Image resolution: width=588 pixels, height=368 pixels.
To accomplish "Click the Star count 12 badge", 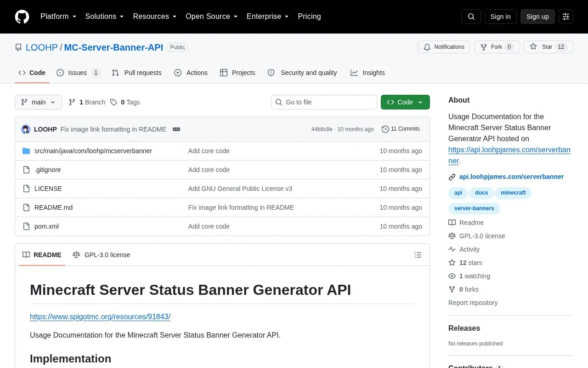I will coord(561,47).
